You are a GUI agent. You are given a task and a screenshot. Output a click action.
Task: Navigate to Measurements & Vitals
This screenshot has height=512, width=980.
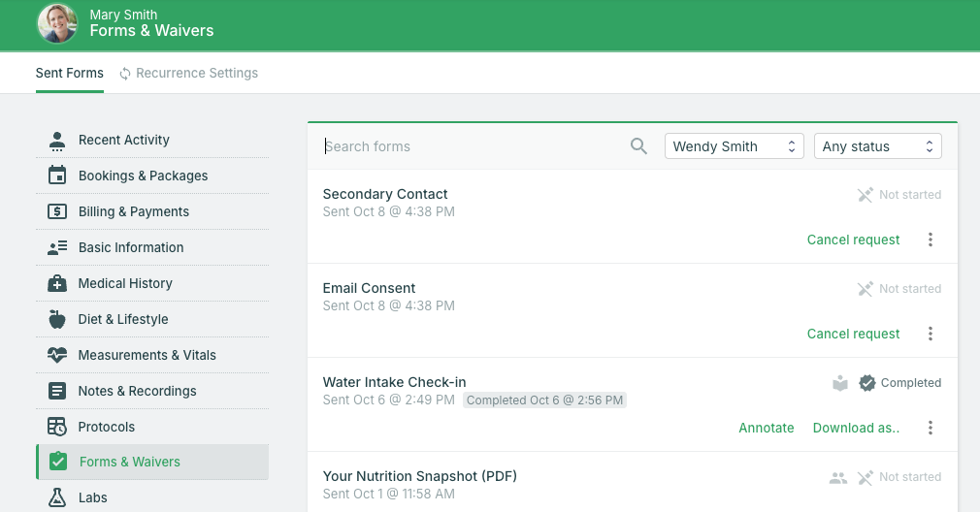click(x=147, y=355)
